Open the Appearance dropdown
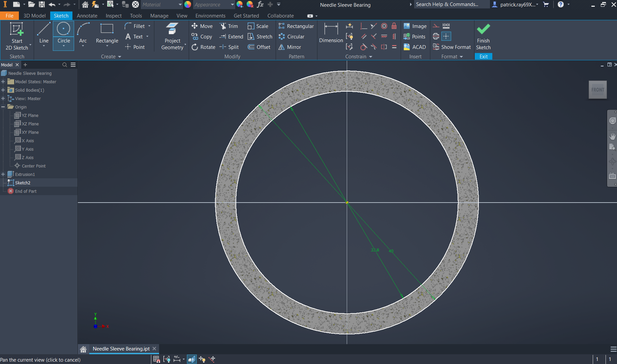 [232, 5]
